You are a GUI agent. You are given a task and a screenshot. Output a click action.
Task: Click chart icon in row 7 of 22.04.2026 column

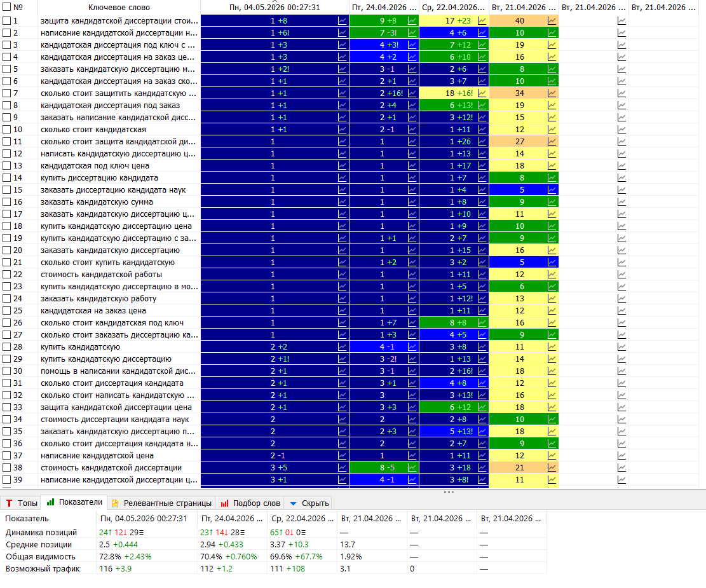482,93
